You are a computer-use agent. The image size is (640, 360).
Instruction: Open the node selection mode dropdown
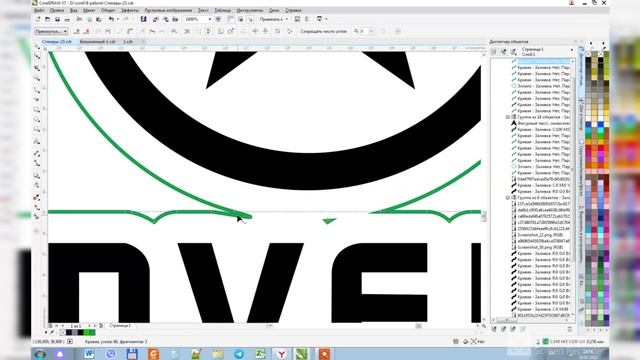(x=51, y=31)
